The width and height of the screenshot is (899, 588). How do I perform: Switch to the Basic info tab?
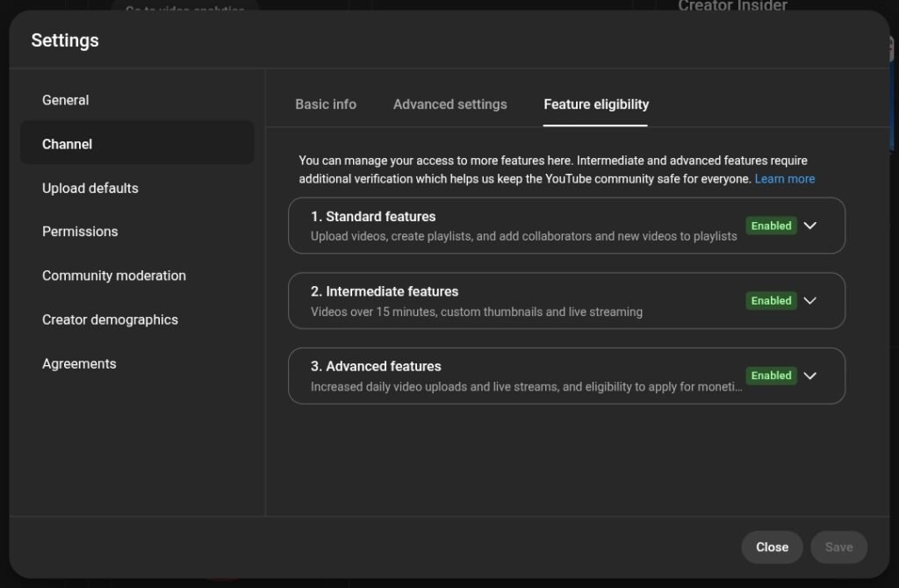[x=326, y=104]
